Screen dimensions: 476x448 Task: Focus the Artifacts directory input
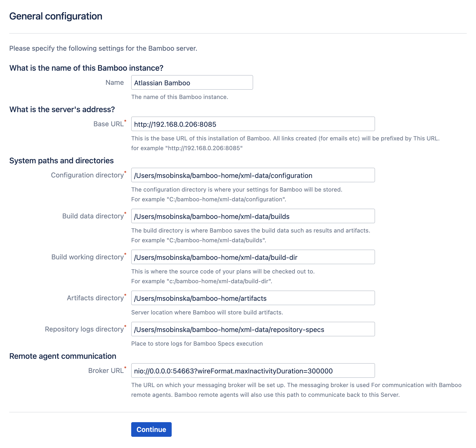(253, 298)
